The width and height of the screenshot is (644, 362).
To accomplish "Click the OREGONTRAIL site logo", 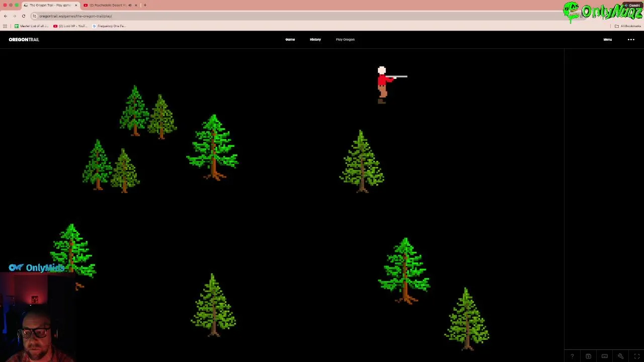I will (x=24, y=39).
